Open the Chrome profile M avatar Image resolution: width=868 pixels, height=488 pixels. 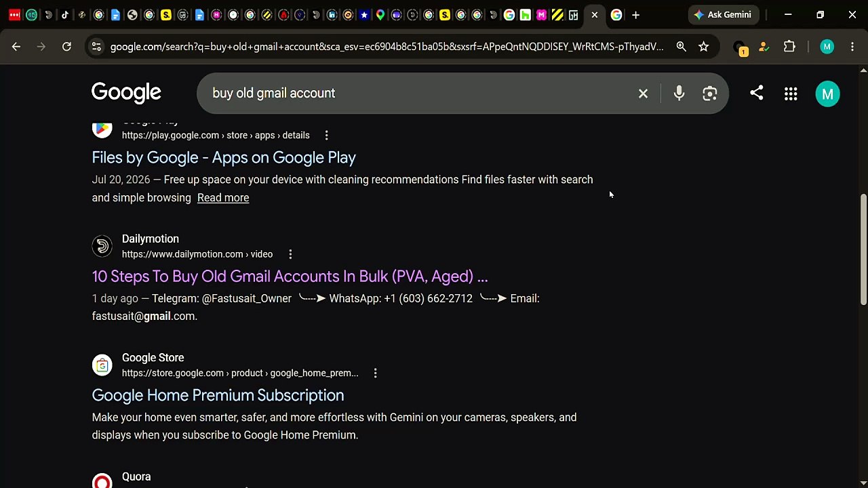point(826,47)
